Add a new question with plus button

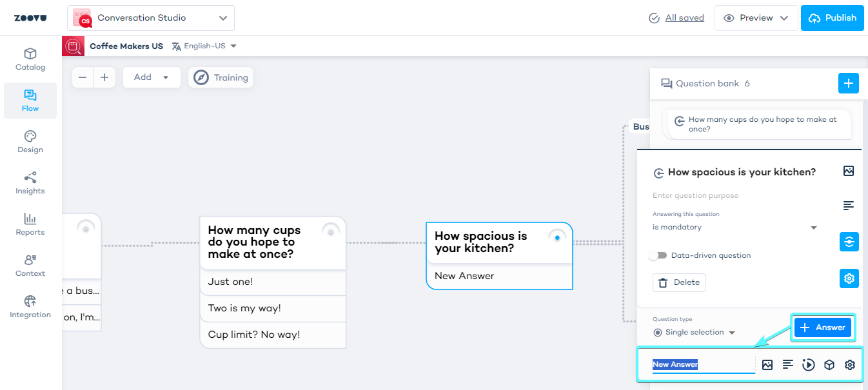pyautogui.click(x=848, y=83)
